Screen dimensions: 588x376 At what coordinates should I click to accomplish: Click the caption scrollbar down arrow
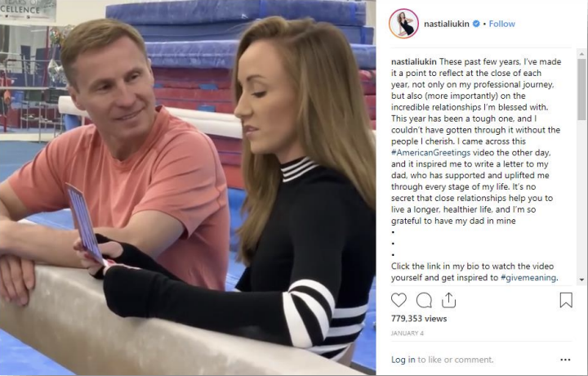pos(581,280)
